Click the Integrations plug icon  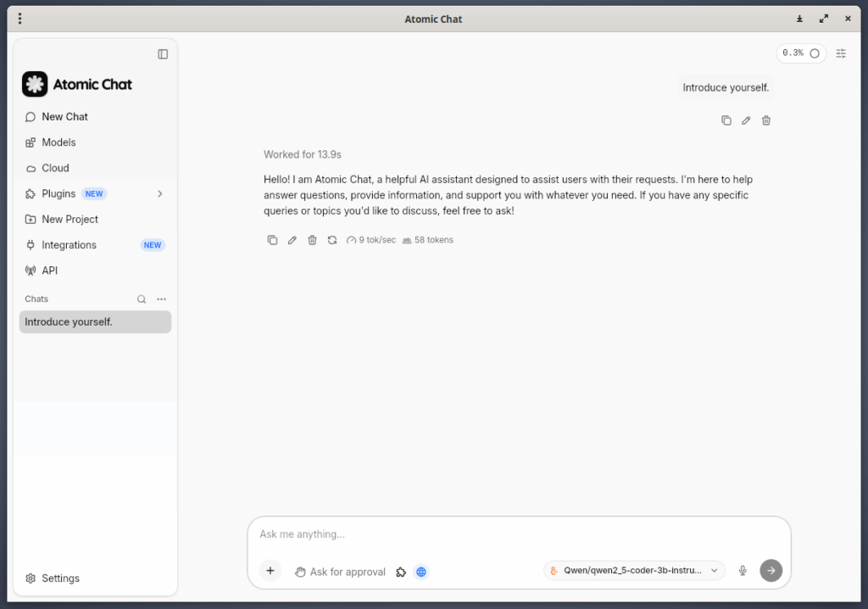pyautogui.click(x=31, y=245)
